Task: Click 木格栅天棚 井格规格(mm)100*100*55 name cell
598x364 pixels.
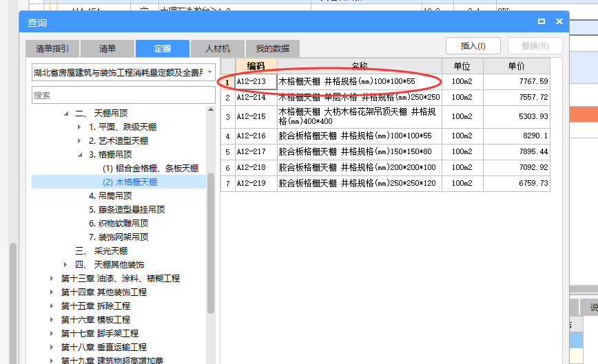Action: 359,81
